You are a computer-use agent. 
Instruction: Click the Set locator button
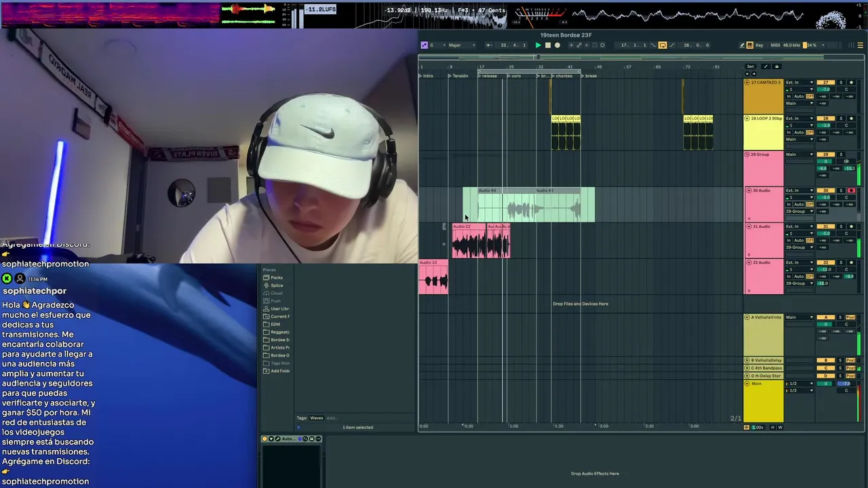[750, 66]
